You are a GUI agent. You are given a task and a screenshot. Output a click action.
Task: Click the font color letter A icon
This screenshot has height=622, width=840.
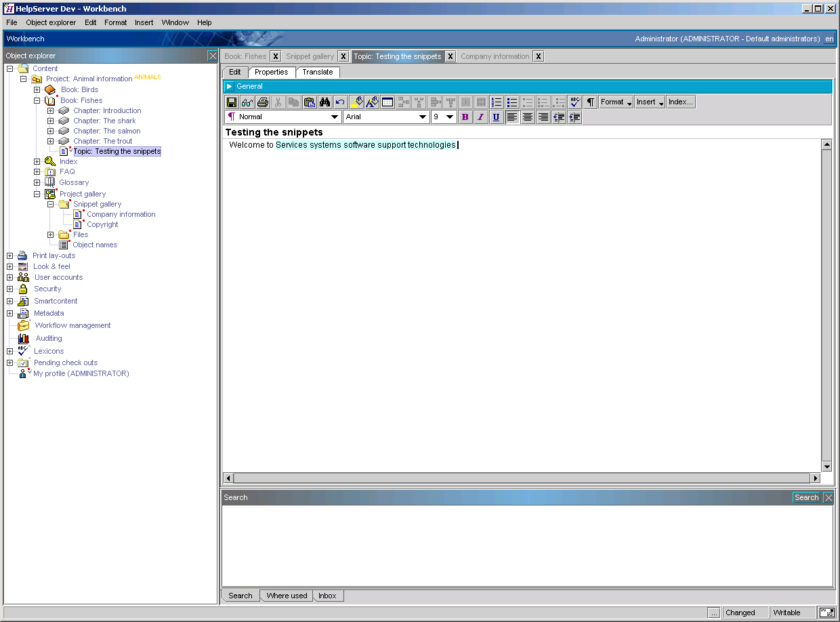coord(372,102)
